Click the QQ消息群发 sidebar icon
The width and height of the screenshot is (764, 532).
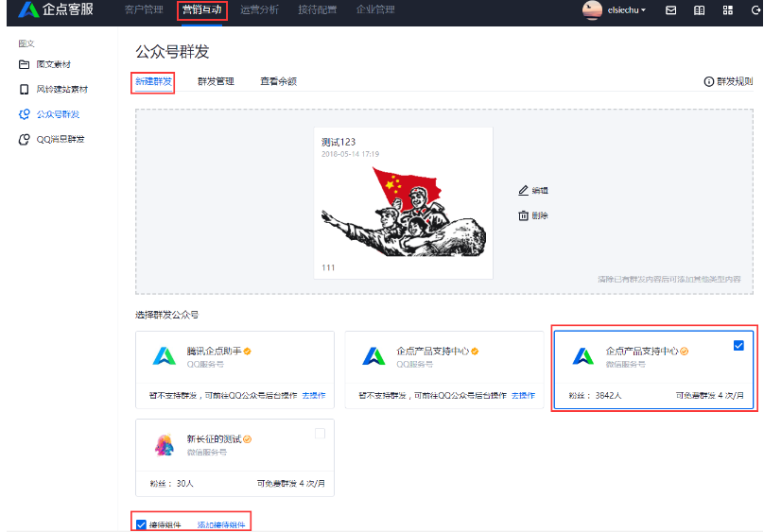pos(24,140)
